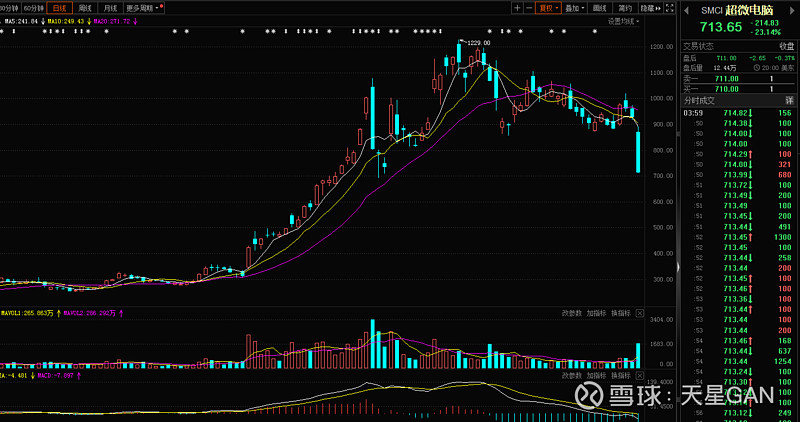Screen dimensions: 800x422
Task: Select the 60分钟 period tab
Action: click(x=34, y=8)
